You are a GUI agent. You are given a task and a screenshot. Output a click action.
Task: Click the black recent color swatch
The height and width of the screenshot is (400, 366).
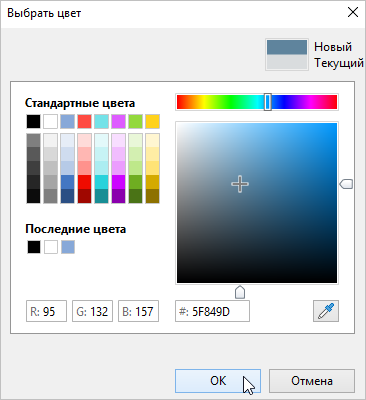pos(34,247)
